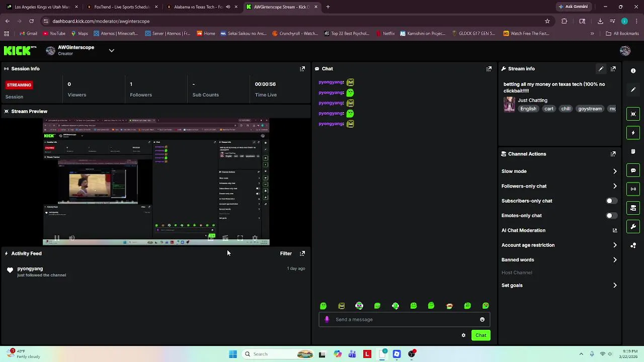
Task: Pop out the Session Info panel
Action: coord(302,69)
